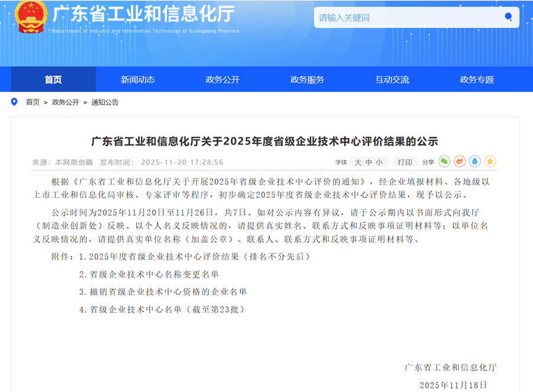Image resolution: width=533 pixels, height=392 pixels.
Task: Set font size to large (大)
Action: point(358,162)
